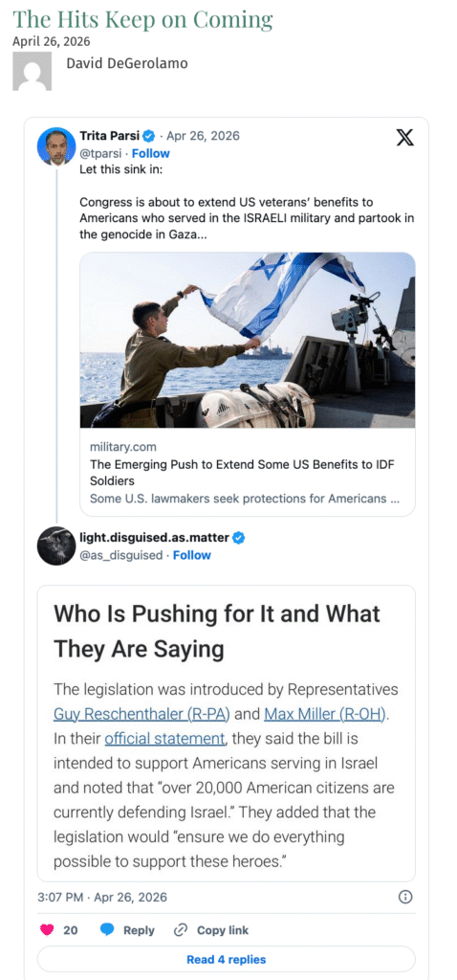
Task: Click the blue reply bubble icon
Action: pyautogui.click(x=107, y=930)
